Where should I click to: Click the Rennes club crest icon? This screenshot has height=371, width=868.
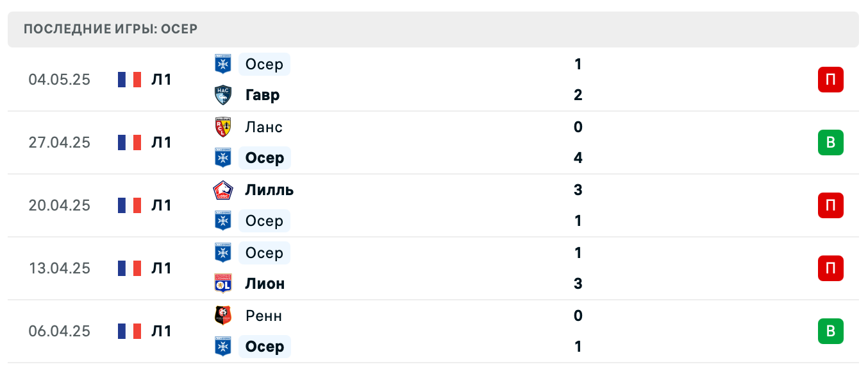point(222,316)
